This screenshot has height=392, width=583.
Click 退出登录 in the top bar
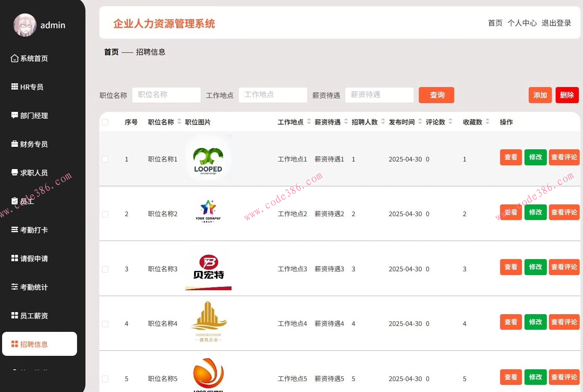pos(556,23)
